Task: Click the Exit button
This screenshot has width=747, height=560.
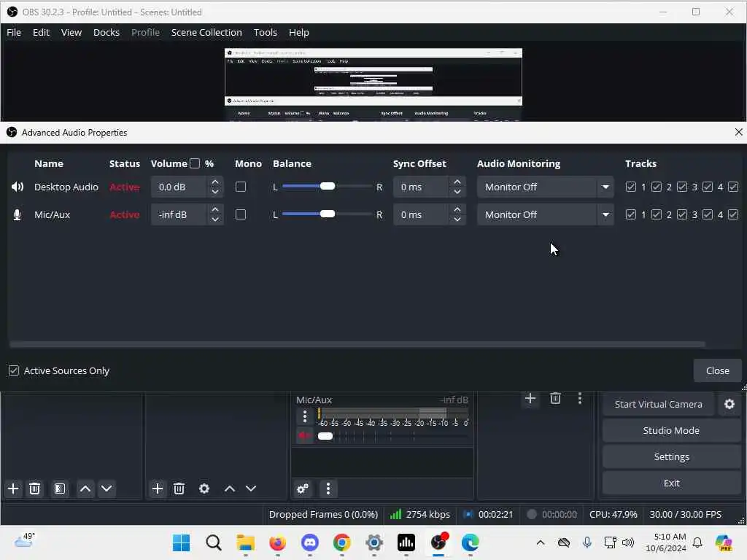Action: 671,483
